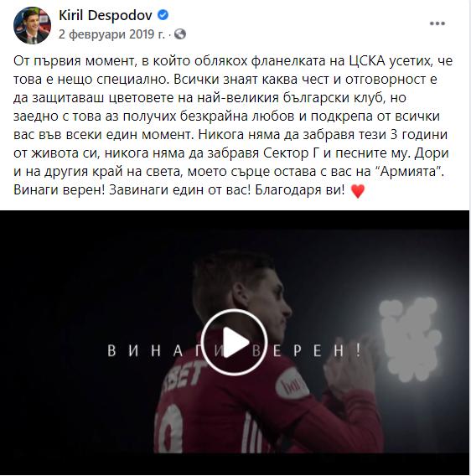Click the word ЦСКА in the post

367,61
